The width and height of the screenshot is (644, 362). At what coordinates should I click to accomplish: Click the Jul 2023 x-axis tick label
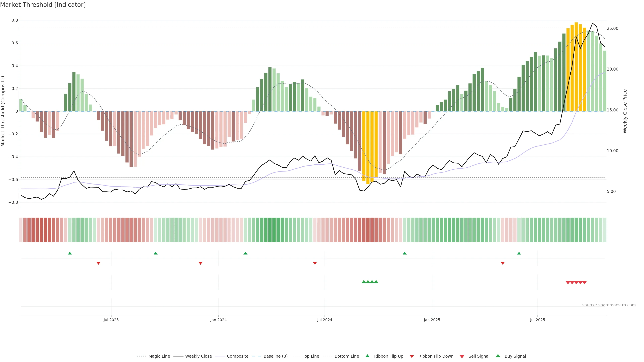111,320
